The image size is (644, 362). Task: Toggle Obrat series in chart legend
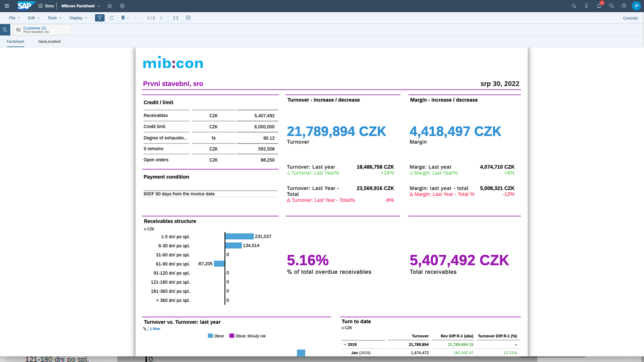pyautogui.click(x=216, y=336)
